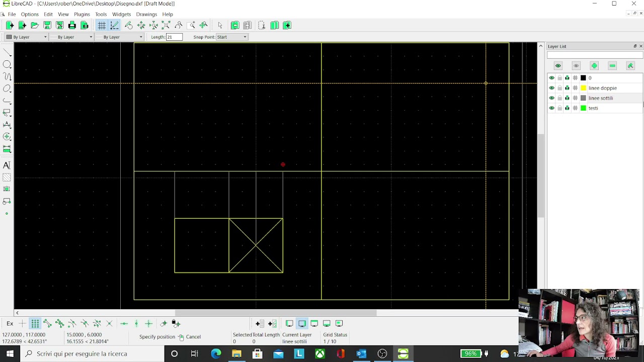The width and height of the screenshot is (644, 362).
Task: Click the Cut icon in the toolbar
Action: 262,25
